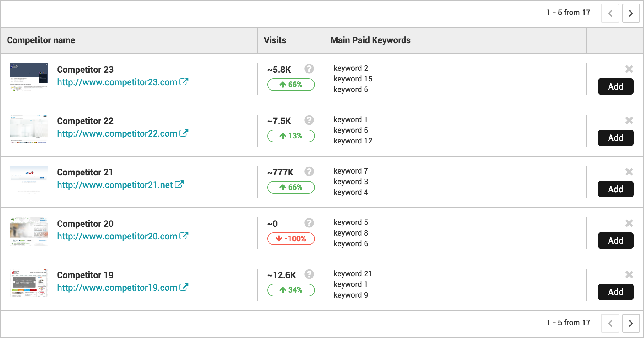Click help icon next to ~12.6K visits
The height and width of the screenshot is (338, 644).
(x=309, y=274)
